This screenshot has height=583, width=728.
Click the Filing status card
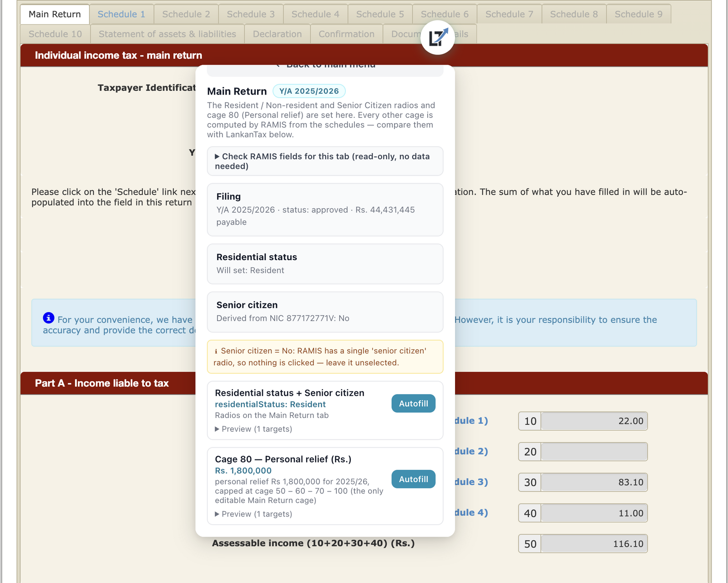tap(325, 210)
